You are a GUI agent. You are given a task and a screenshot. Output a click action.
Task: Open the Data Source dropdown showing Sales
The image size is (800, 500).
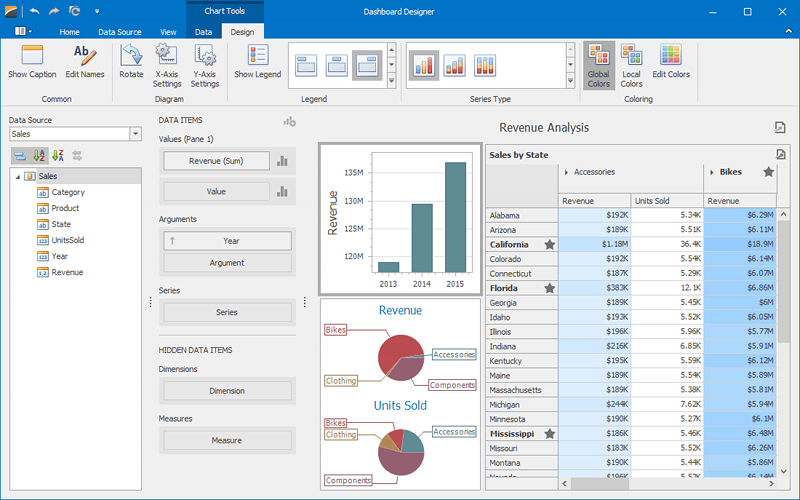pos(135,134)
